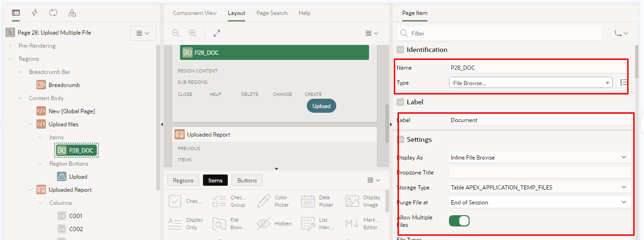Expand the layout pane to full size
Screen dimensions: 644x240
217,33
